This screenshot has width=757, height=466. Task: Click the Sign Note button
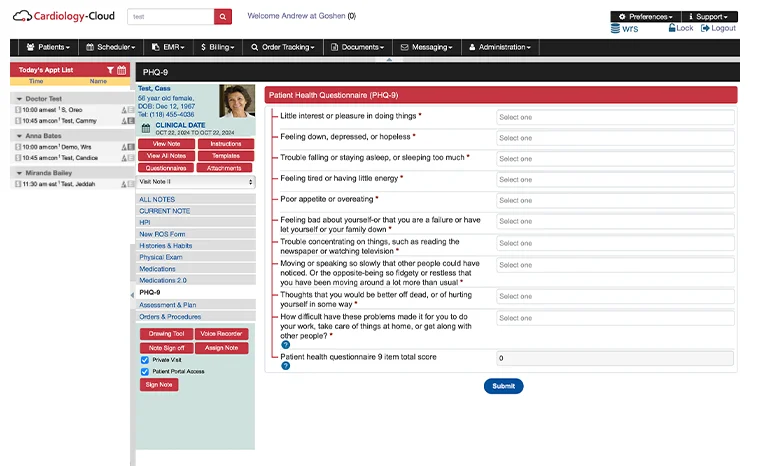[159, 384]
